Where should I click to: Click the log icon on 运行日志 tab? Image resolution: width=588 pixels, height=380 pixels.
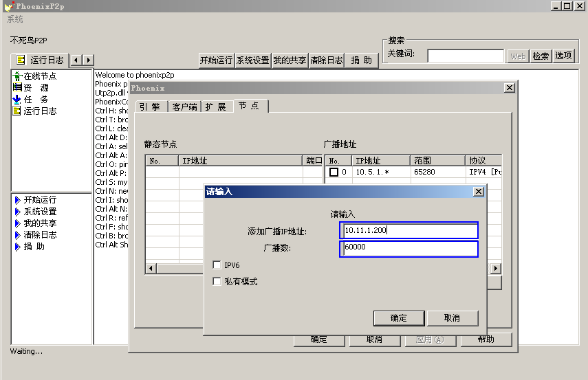pyautogui.click(x=21, y=60)
